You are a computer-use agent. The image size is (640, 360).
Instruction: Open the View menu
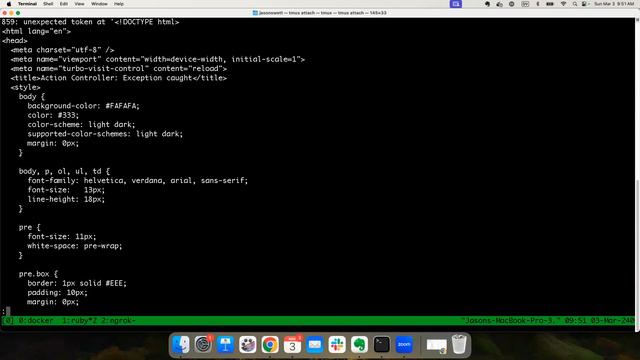pyautogui.click(x=79, y=4)
